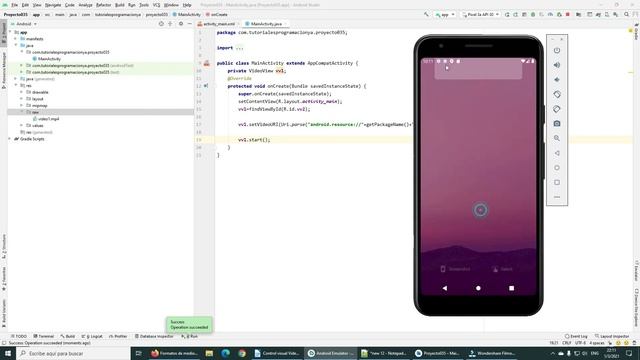The image size is (640, 360).
Task: Click the Firefox taskbar button
Action: pos(175,353)
